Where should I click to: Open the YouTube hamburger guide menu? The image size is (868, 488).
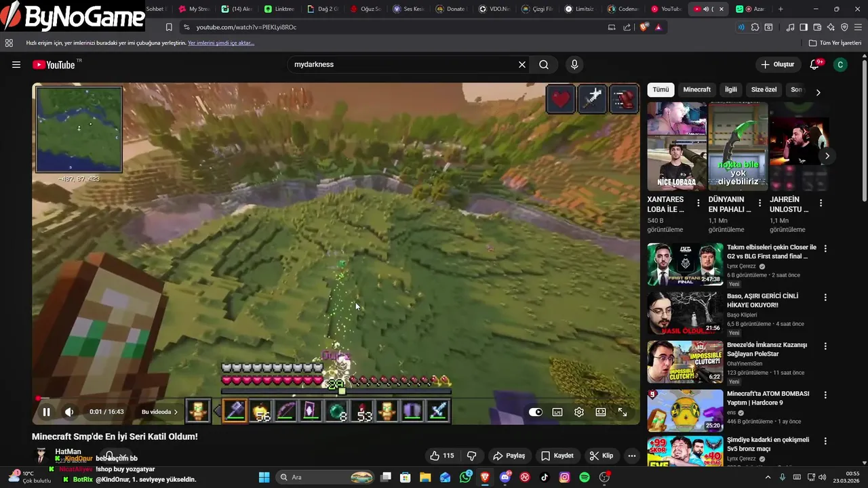tap(16, 64)
